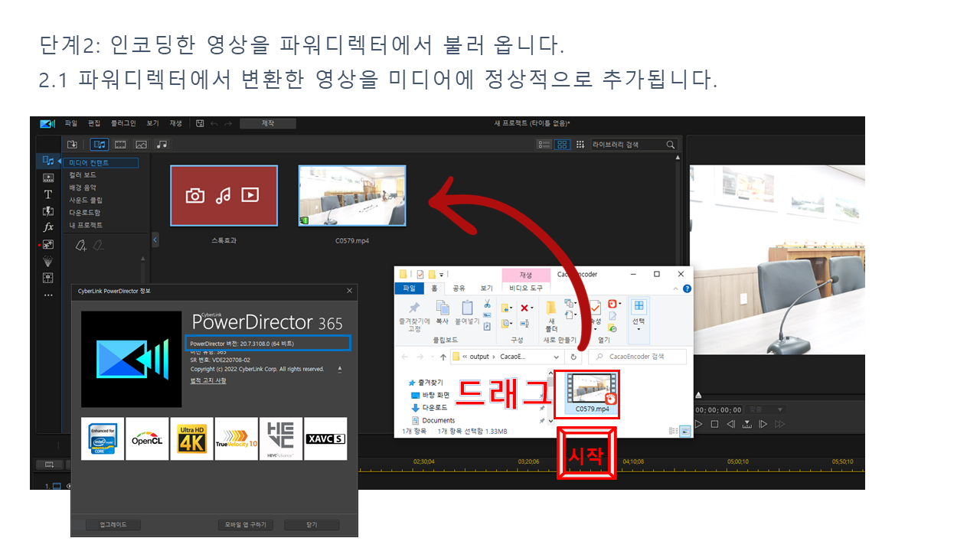Click the Undo arrow in PowerDirector
Screen dimensions: 980x551
coord(214,123)
